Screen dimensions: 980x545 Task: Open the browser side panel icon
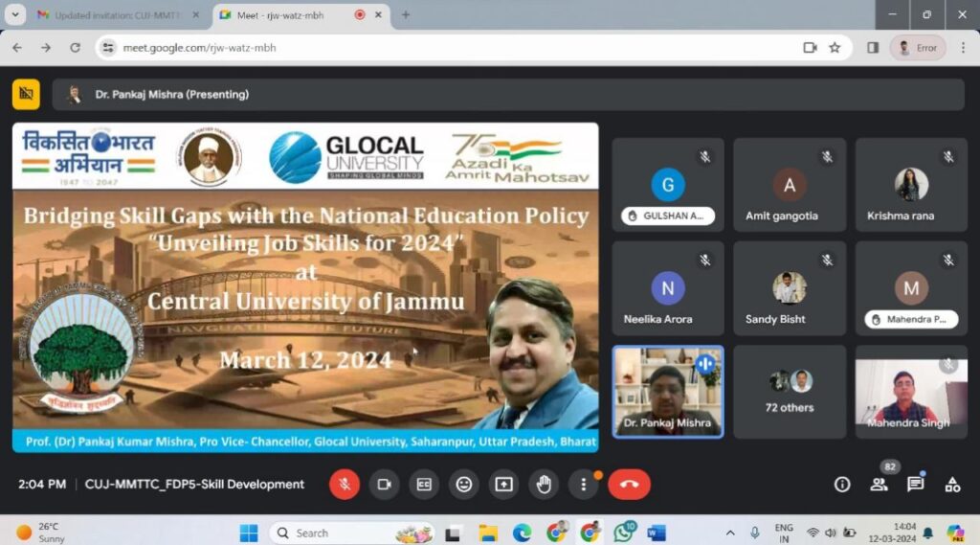pos(873,48)
